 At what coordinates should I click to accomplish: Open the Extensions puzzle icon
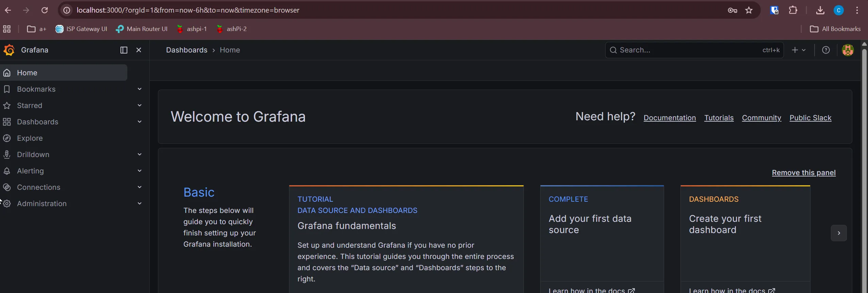793,10
